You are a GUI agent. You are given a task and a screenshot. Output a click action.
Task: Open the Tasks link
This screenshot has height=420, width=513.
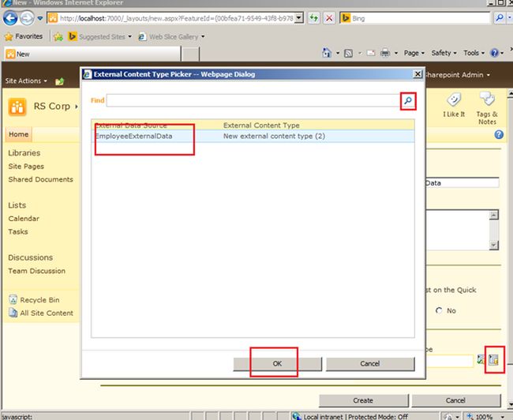pos(18,231)
